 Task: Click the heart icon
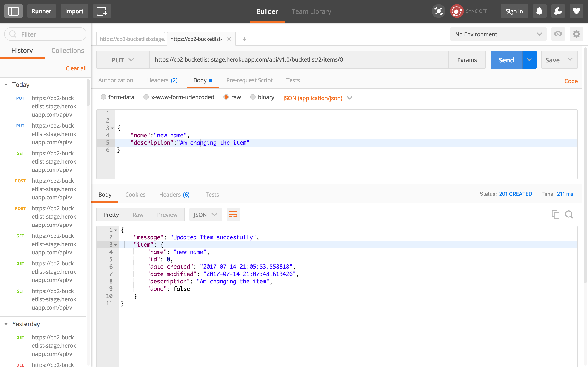[x=576, y=11]
